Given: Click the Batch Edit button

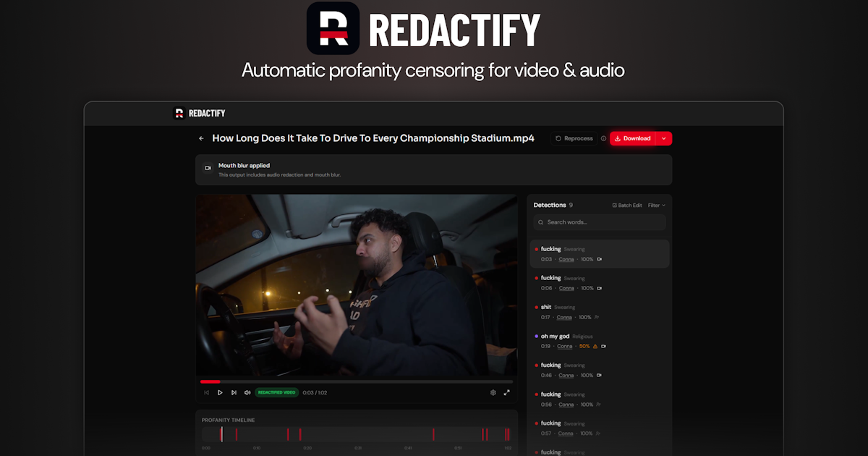Looking at the screenshot, I should point(627,206).
